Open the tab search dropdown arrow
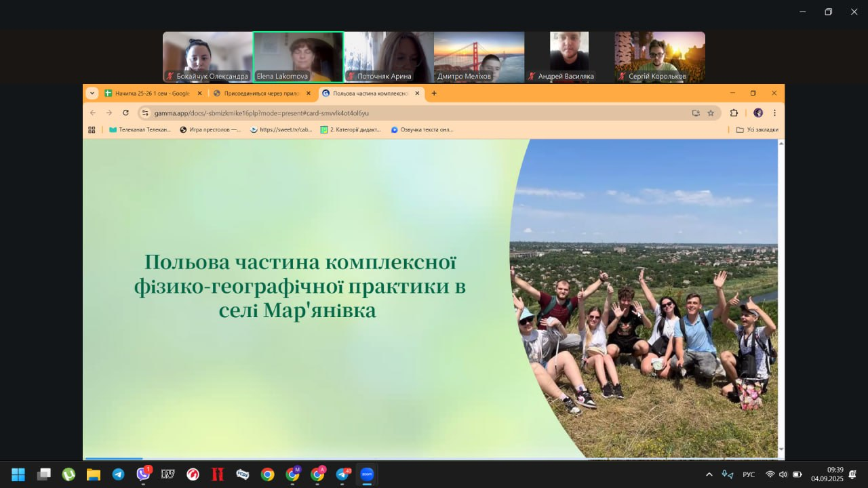The image size is (868, 488). coord(92,94)
